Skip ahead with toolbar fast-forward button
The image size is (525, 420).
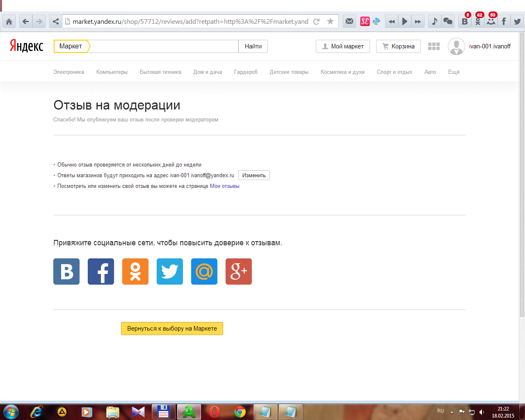[x=418, y=22]
